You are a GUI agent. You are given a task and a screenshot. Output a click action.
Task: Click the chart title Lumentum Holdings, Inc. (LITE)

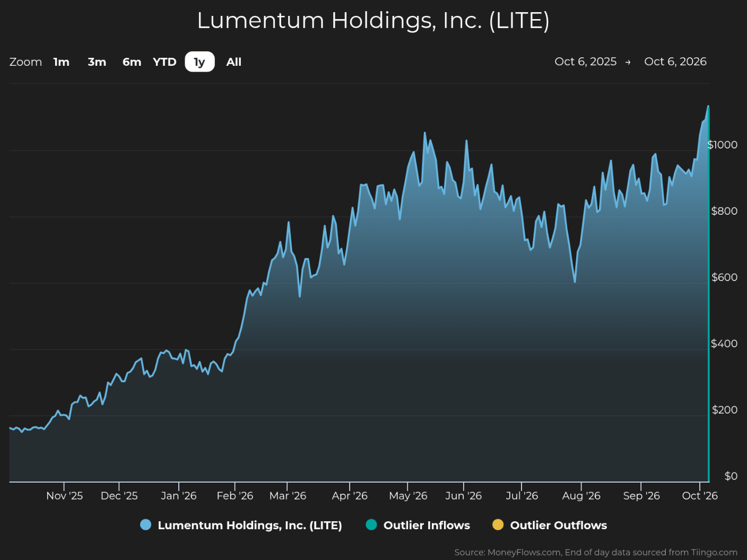[373, 21]
